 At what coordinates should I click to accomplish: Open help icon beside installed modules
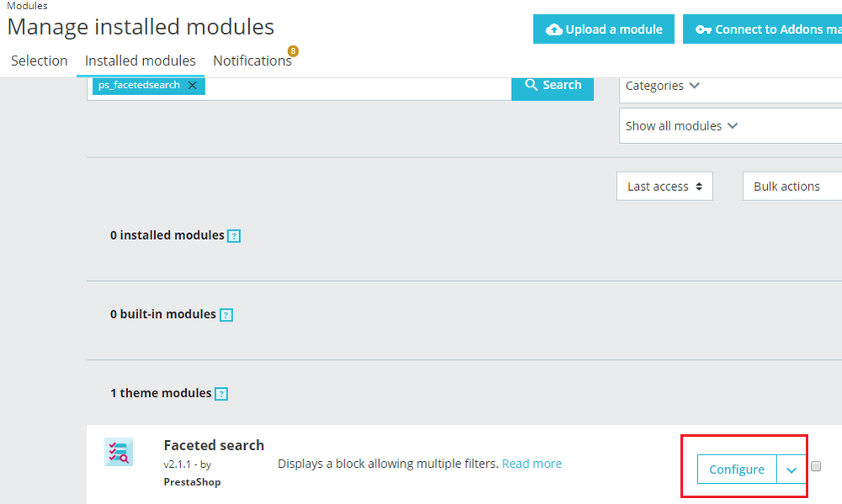(x=233, y=236)
